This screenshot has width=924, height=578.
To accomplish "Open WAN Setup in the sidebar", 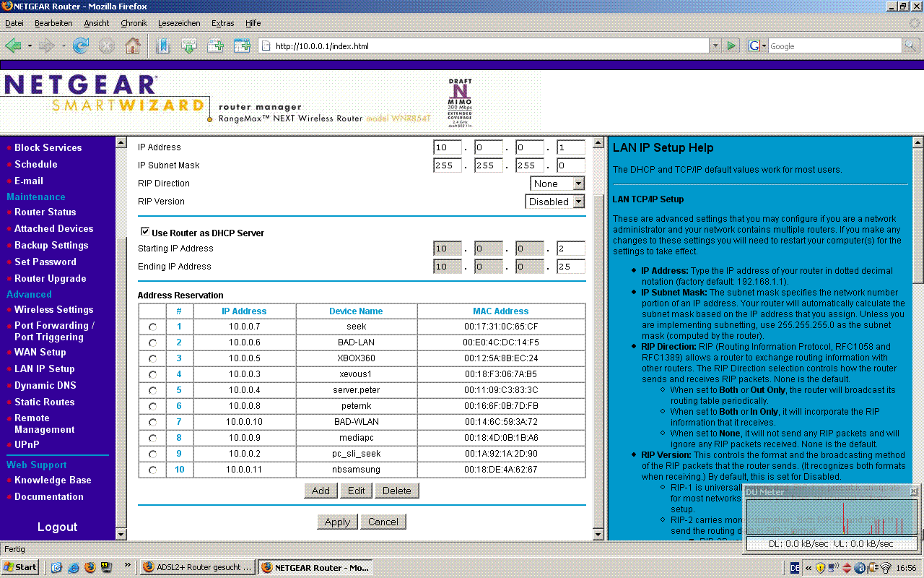I will [x=40, y=352].
